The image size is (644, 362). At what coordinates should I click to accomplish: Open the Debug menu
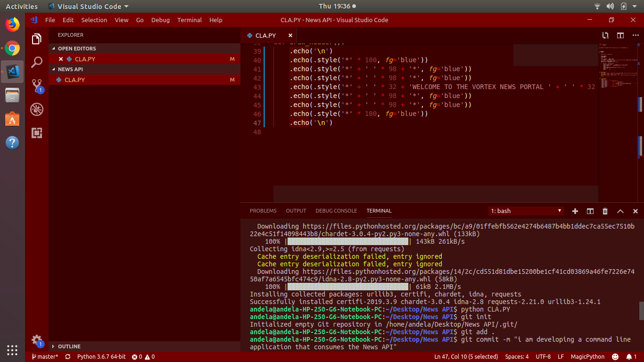pyautogui.click(x=160, y=20)
